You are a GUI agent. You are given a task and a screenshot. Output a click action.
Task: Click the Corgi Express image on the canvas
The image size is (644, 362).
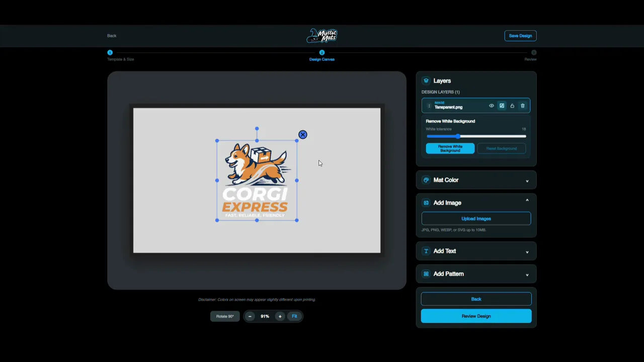[257, 180]
